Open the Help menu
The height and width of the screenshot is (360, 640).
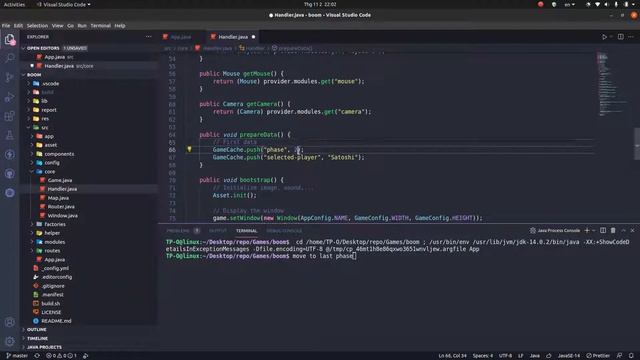120,25
